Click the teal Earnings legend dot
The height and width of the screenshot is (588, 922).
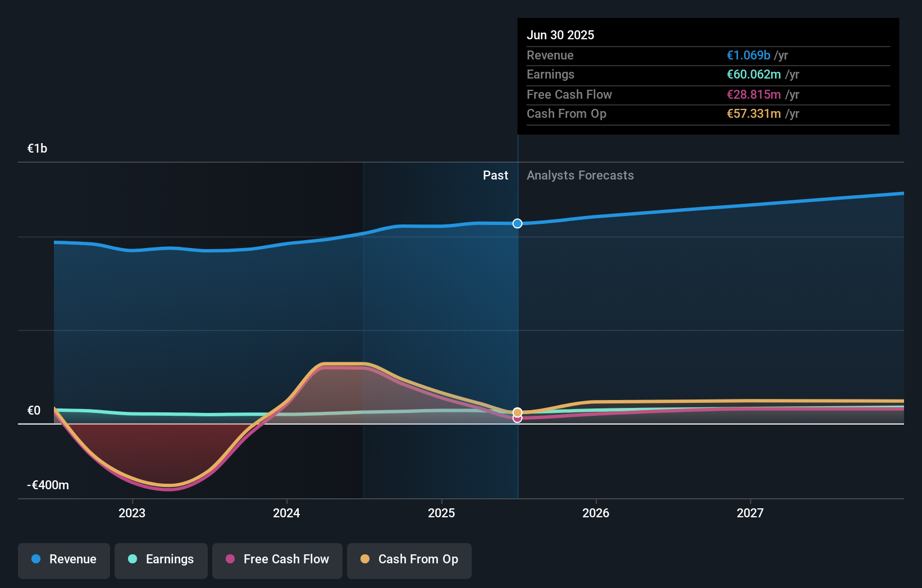(131, 559)
